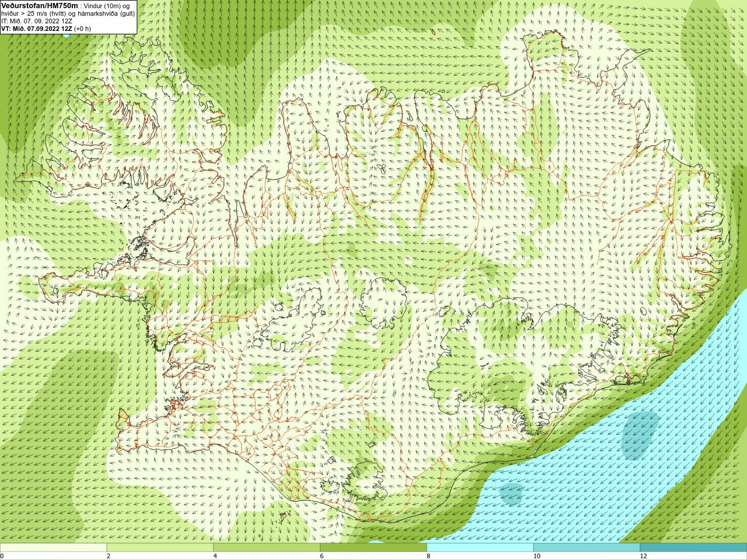Click the legend scale label "8"
The height and width of the screenshot is (560, 747).
click(x=428, y=556)
